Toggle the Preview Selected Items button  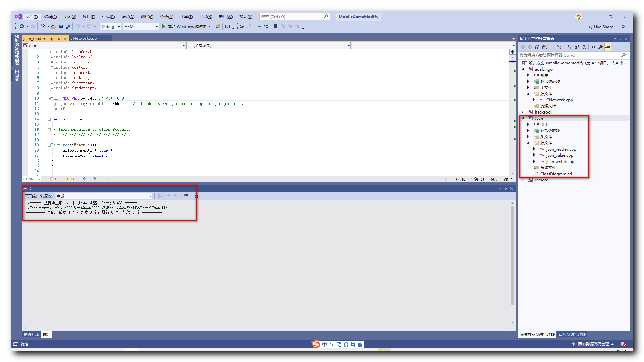tap(608, 47)
